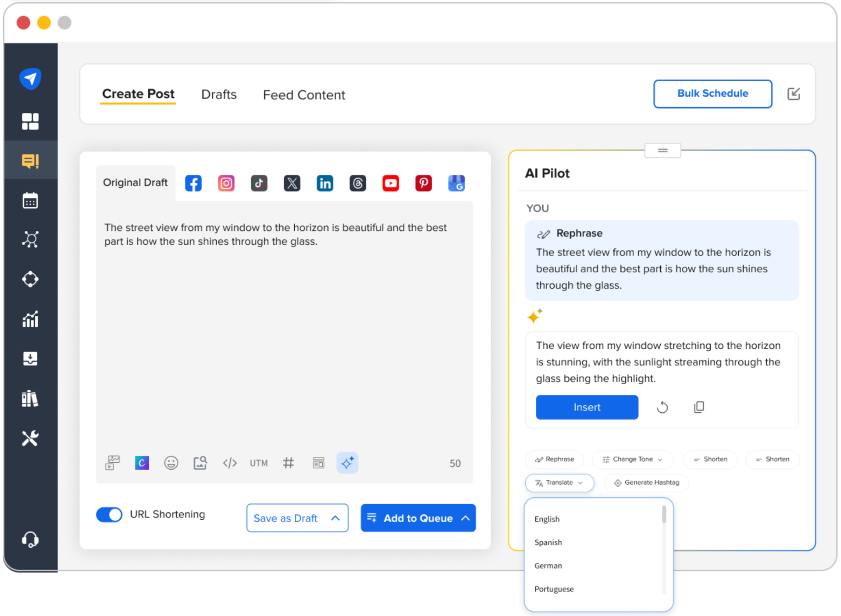The image size is (841, 616).
Task: Copy the AI response with the copy icon
Action: pyautogui.click(x=699, y=407)
